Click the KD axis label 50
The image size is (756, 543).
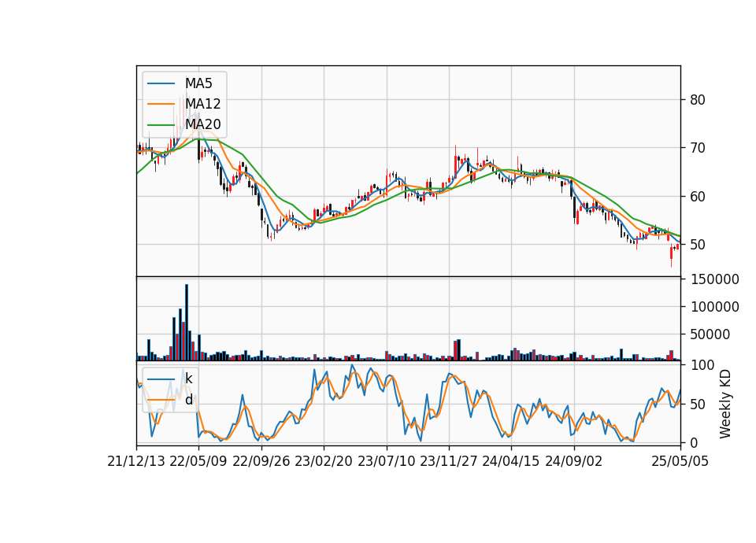[698, 404]
